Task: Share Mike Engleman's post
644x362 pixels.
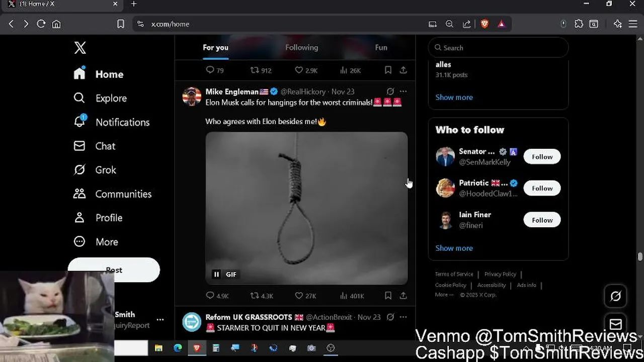Action: 403,296
